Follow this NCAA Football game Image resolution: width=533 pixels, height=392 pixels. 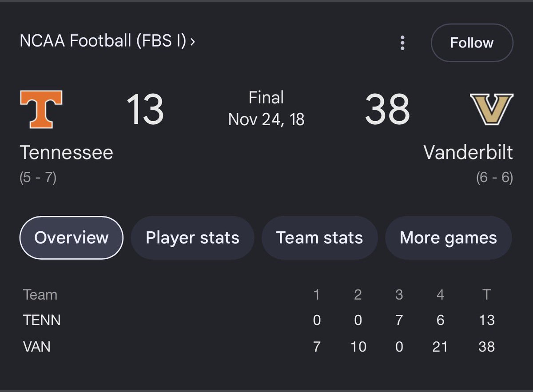point(472,43)
